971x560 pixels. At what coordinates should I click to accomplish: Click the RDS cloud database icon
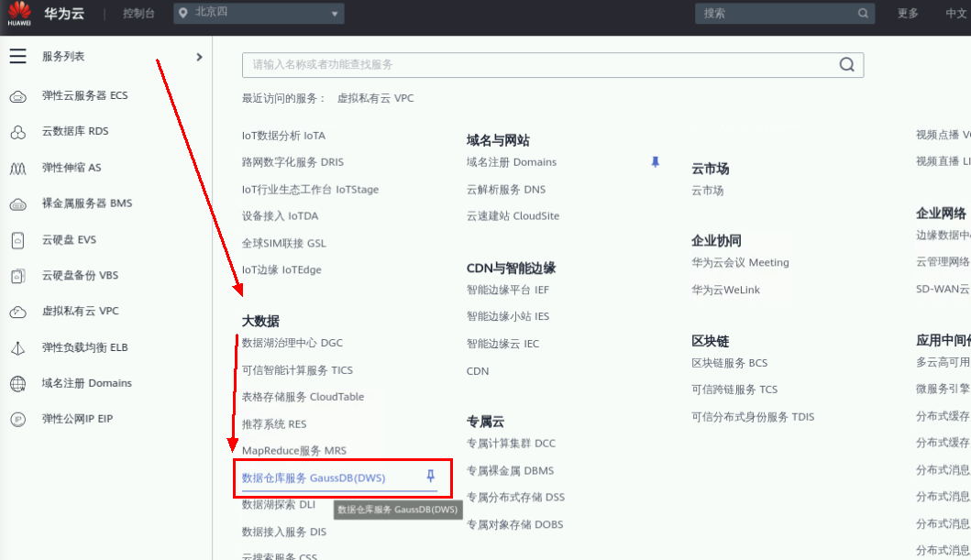tap(18, 132)
